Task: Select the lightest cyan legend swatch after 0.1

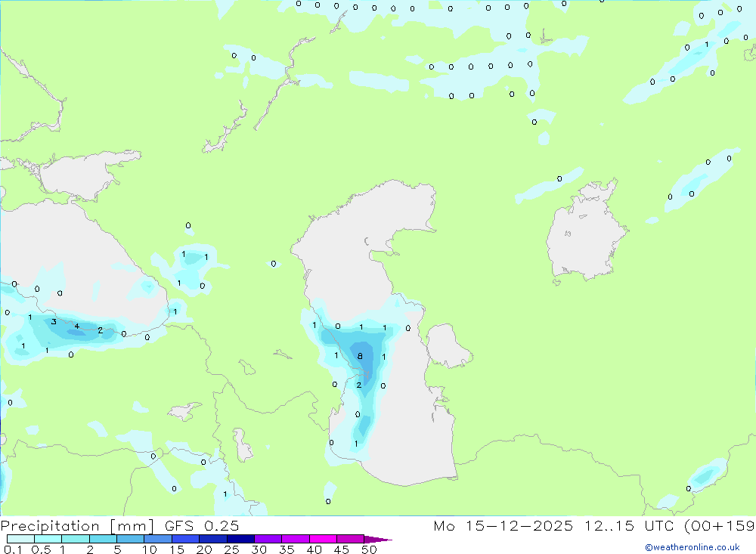Action: pos(20,539)
